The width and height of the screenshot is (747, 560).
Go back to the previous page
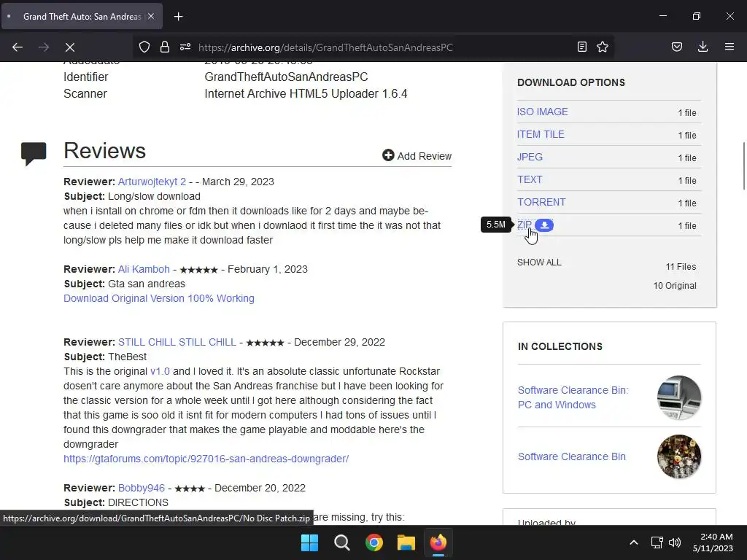pos(18,47)
